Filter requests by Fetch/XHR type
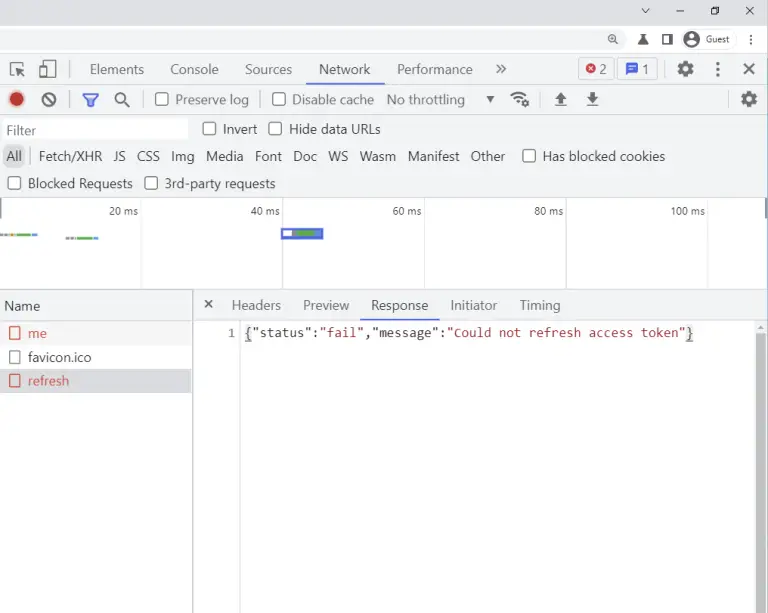 pos(70,156)
